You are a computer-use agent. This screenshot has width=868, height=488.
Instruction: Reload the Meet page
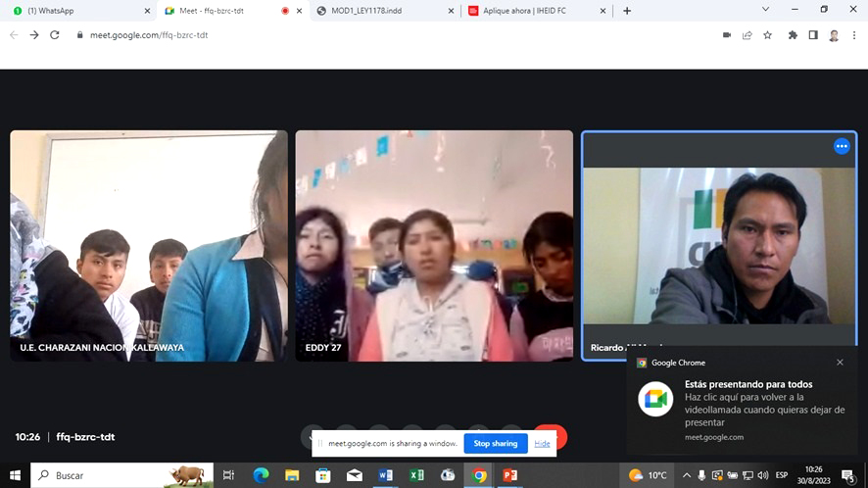[55, 35]
